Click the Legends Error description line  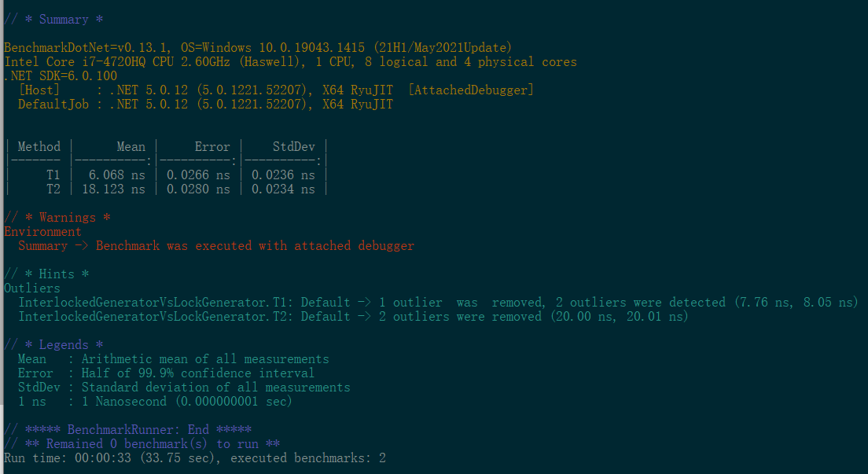[166, 373]
